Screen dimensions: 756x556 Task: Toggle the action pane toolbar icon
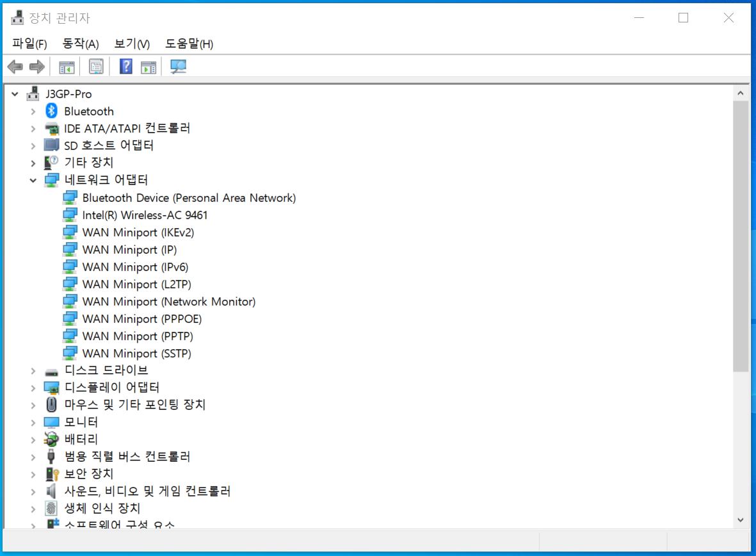coord(149,67)
